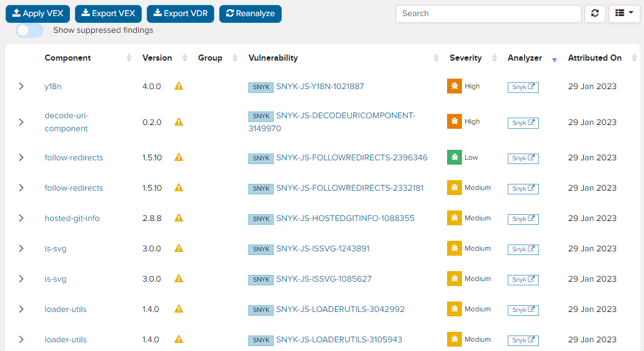Open decode-uri-component component link
The height and width of the screenshot is (351, 644).
(66, 122)
